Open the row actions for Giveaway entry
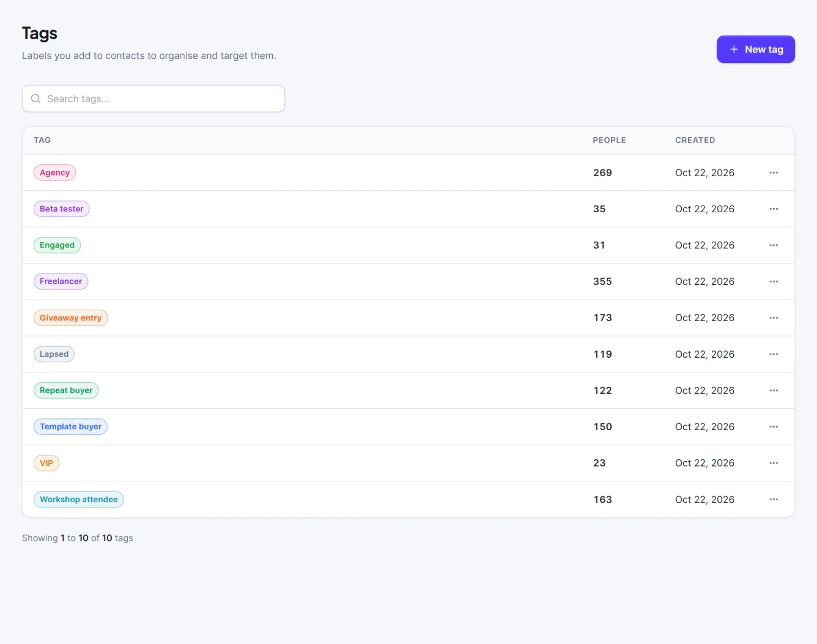Image resolution: width=817 pixels, height=644 pixels. (x=774, y=317)
